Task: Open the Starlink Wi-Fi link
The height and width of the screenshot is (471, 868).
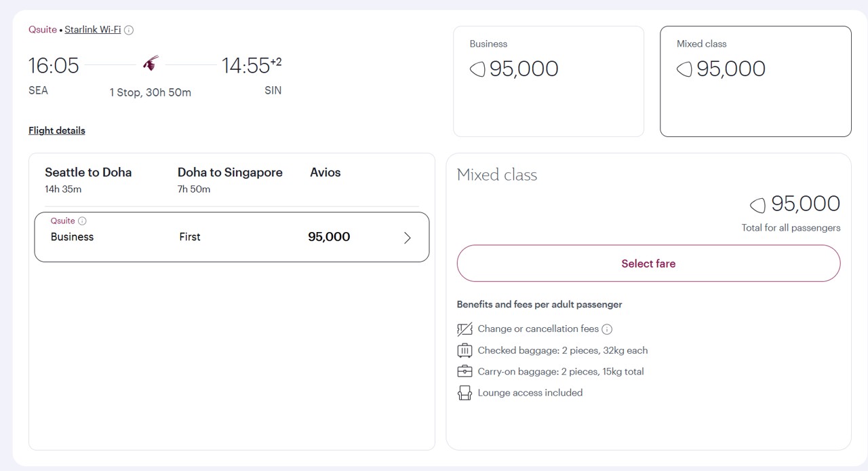Action: 92,30
